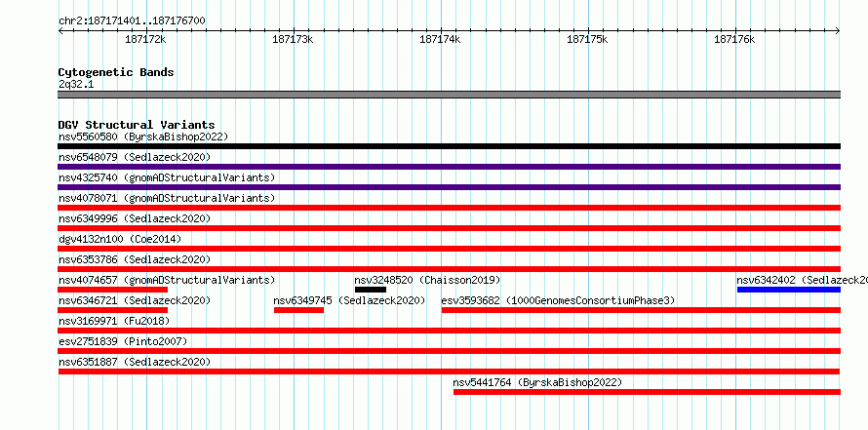The image size is (868, 430).
Task: Open the nsv6548079 (Sedlazeck2020) label
Action: coord(135,157)
